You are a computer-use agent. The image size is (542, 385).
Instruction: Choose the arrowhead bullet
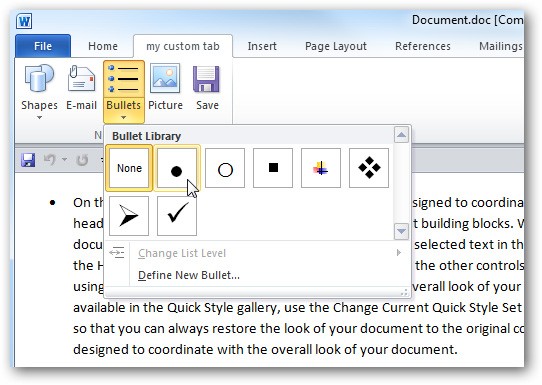(x=129, y=216)
